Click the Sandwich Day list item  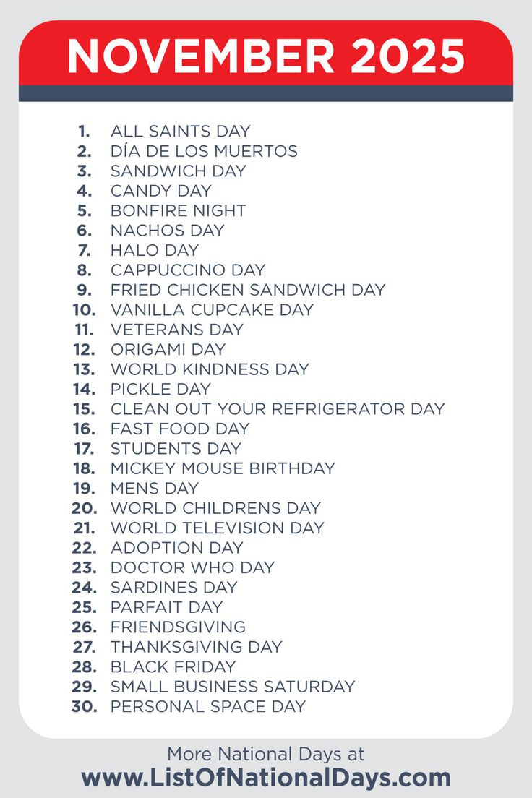coord(178,171)
